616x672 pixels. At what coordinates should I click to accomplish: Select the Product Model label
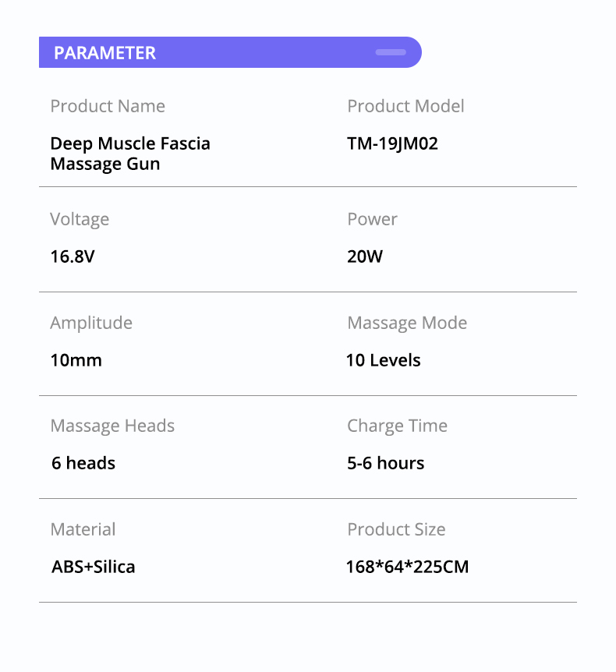405,106
